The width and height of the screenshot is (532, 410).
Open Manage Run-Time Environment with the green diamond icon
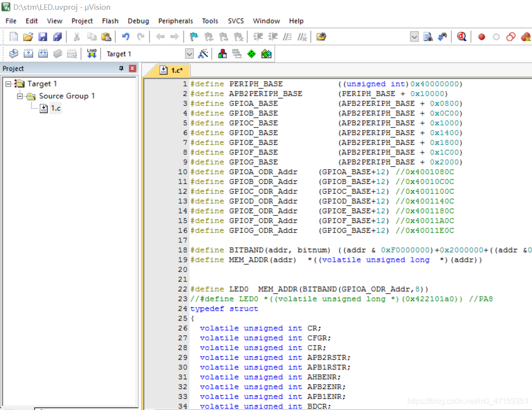pyautogui.click(x=251, y=54)
